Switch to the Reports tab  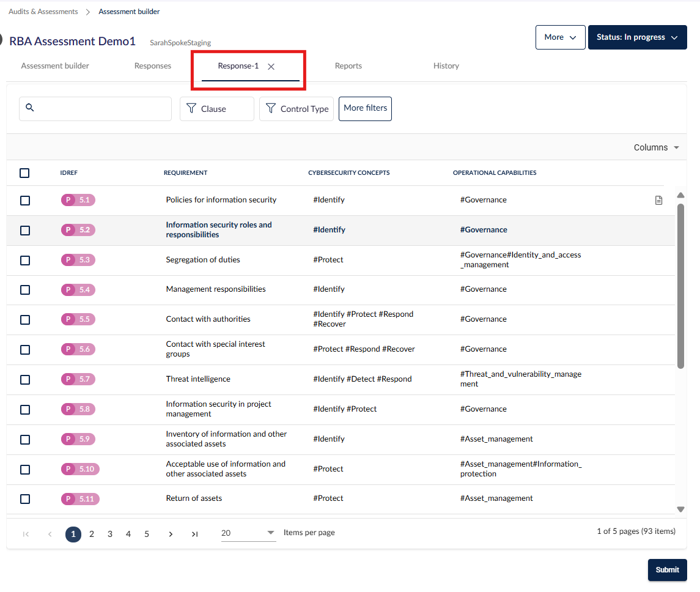pyautogui.click(x=348, y=65)
